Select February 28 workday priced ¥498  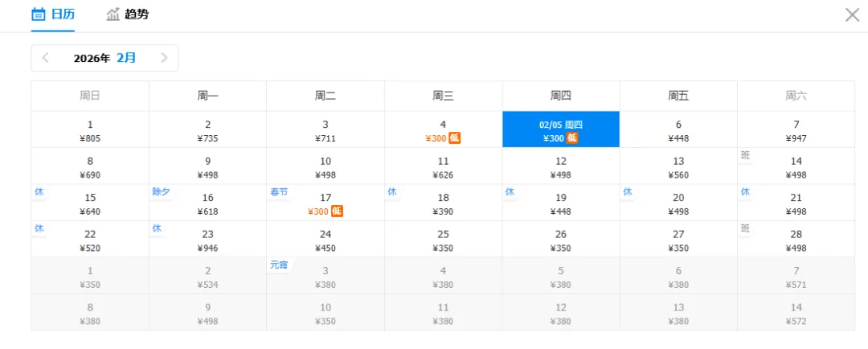pos(796,240)
